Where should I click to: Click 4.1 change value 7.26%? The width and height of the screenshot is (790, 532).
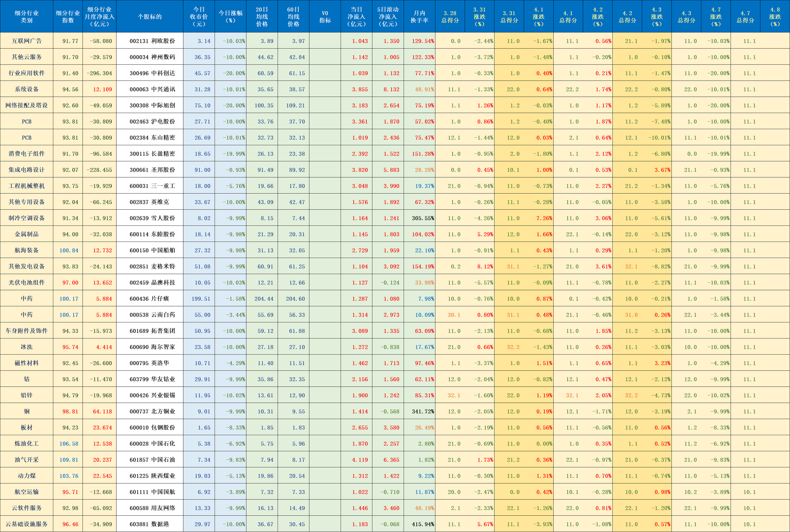pyautogui.click(x=544, y=218)
